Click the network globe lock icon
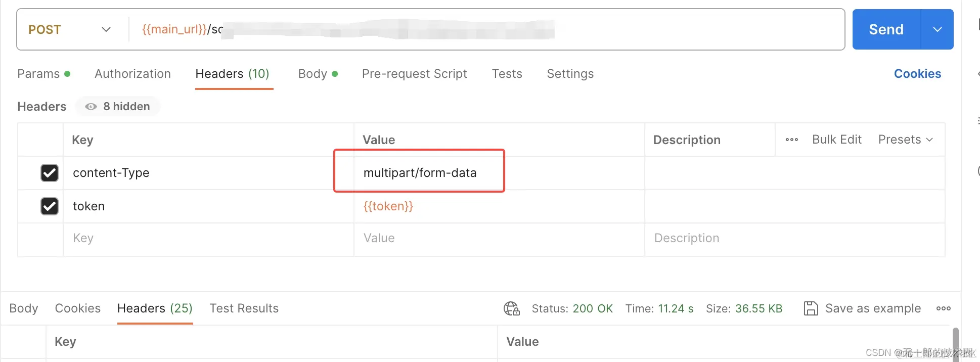This screenshot has width=980, height=362. tap(512, 308)
